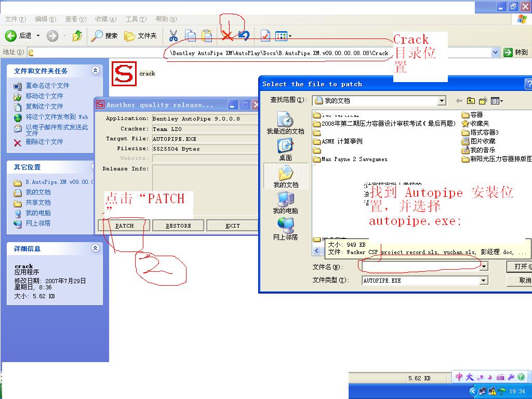Open 共享文档 in the 其它位置 panel
532x399 pixels.
tap(38, 203)
